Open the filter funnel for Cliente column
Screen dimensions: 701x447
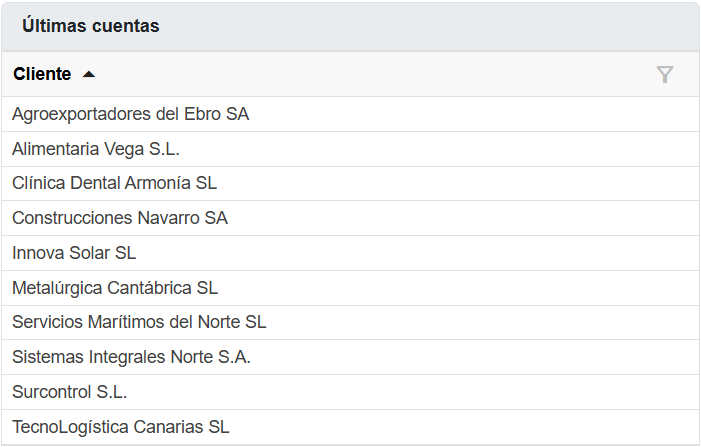[665, 74]
